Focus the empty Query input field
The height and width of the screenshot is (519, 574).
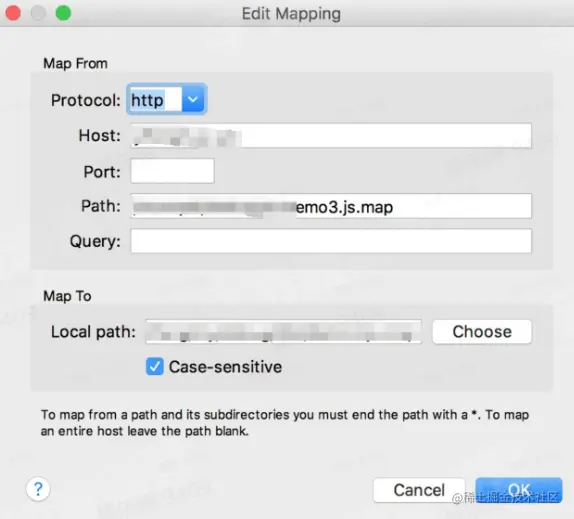[331, 241]
